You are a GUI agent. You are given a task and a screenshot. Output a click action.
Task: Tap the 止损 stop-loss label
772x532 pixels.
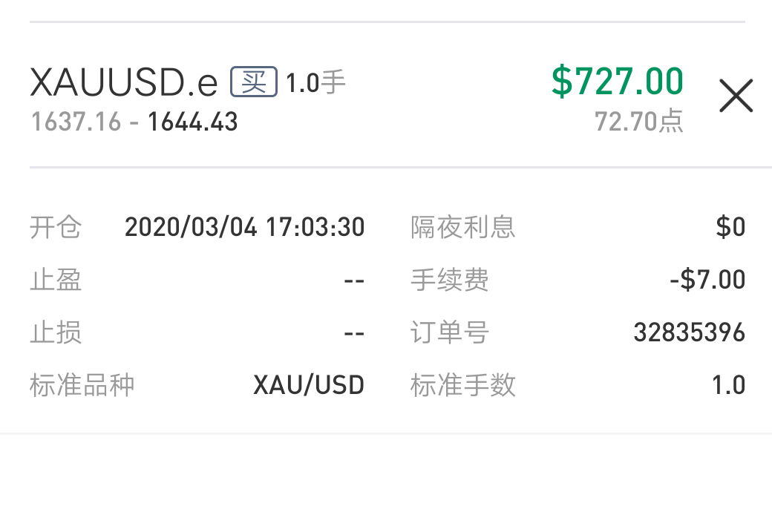pos(56,332)
